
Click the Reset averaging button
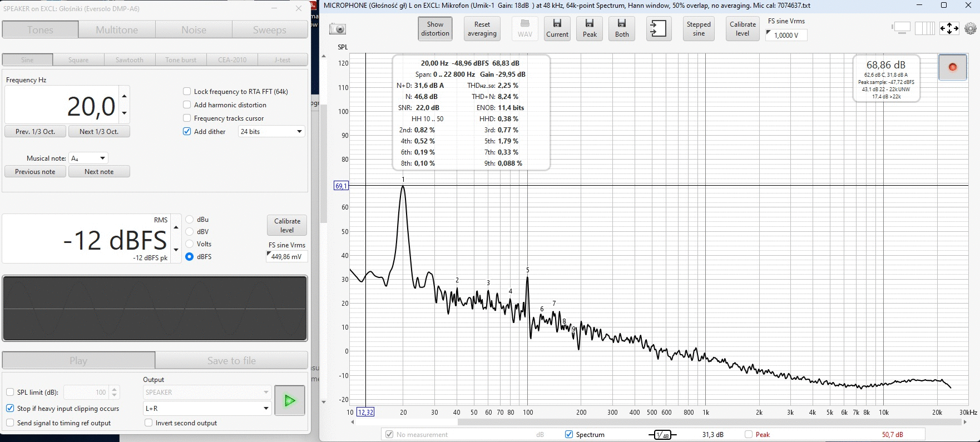(482, 28)
